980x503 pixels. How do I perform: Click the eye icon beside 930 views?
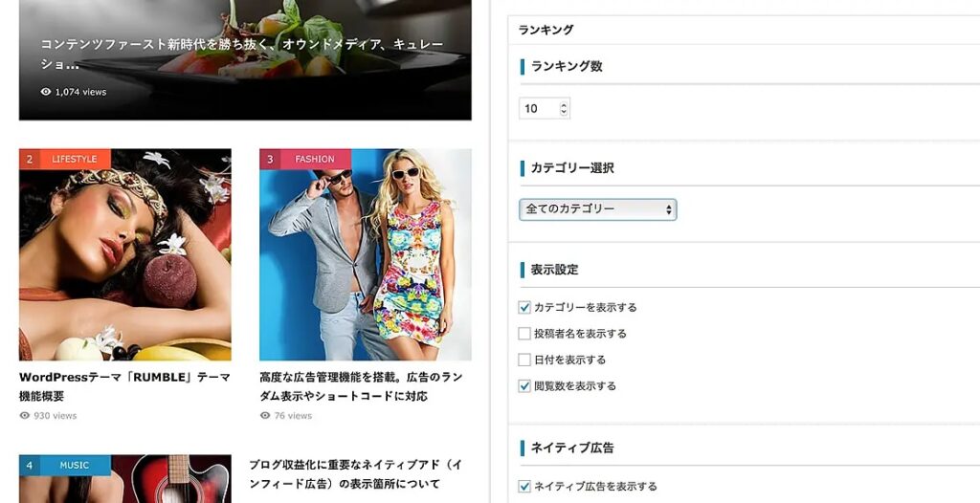pos(24,416)
